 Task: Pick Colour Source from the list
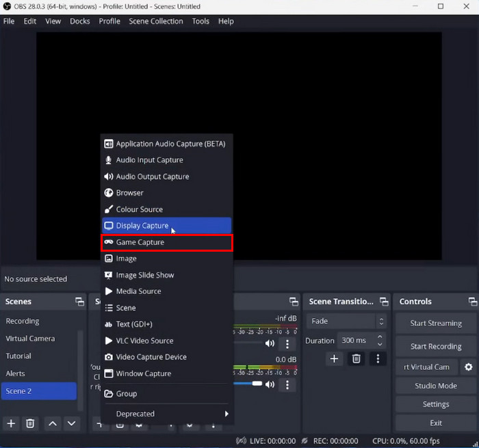[x=167, y=209]
